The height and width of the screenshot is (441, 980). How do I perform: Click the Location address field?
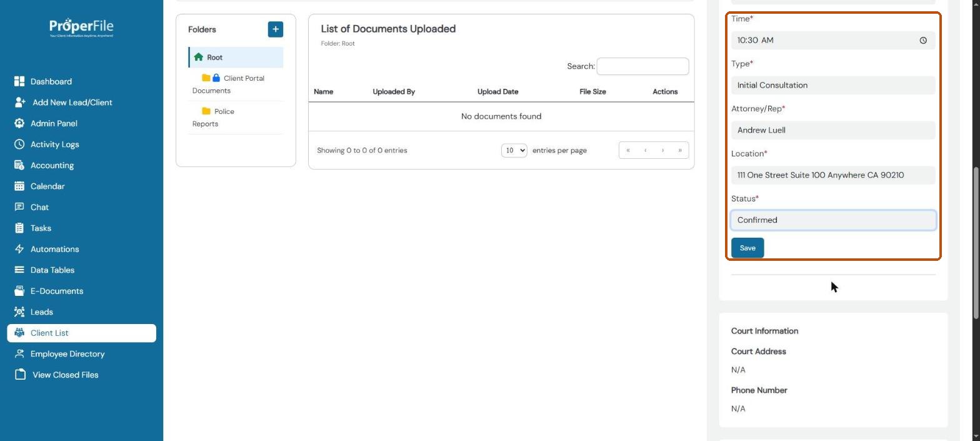(x=833, y=175)
